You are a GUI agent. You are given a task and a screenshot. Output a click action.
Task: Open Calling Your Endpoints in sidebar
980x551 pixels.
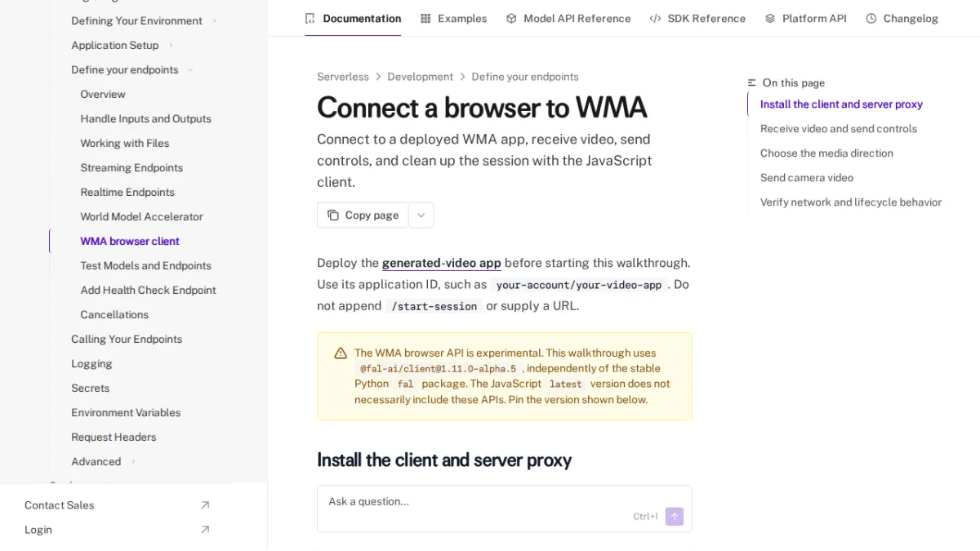tap(127, 339)
